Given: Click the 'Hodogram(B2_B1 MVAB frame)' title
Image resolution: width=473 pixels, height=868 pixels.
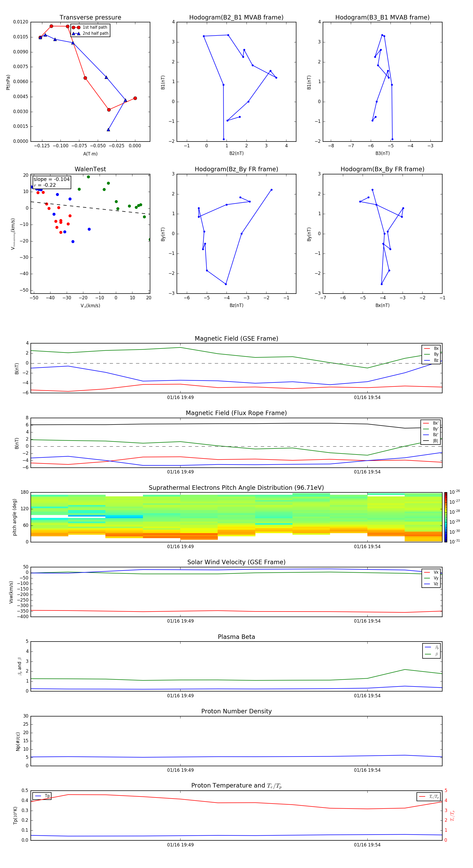Looking at the screenshot, I should pyautogui.click(x=236, y=18).
